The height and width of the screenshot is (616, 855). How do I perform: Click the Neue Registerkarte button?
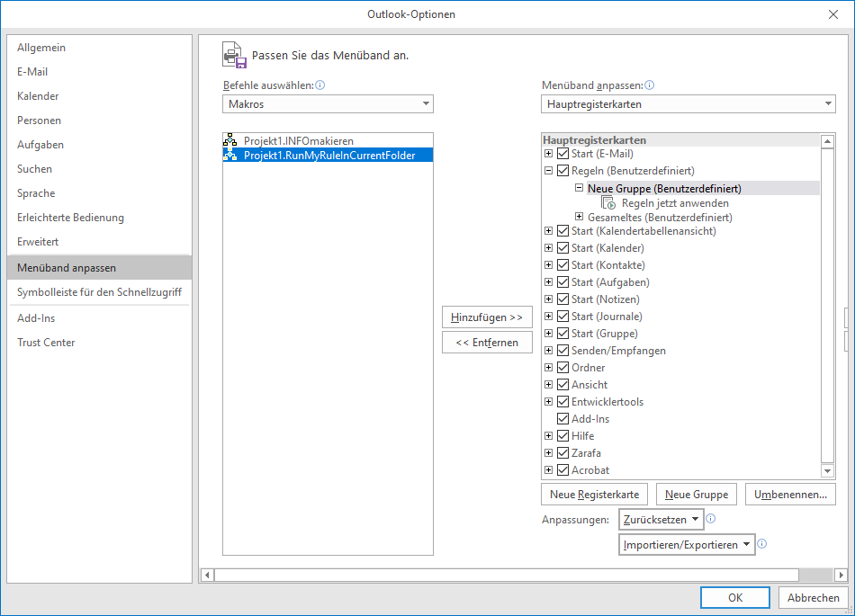click(594, 495)
